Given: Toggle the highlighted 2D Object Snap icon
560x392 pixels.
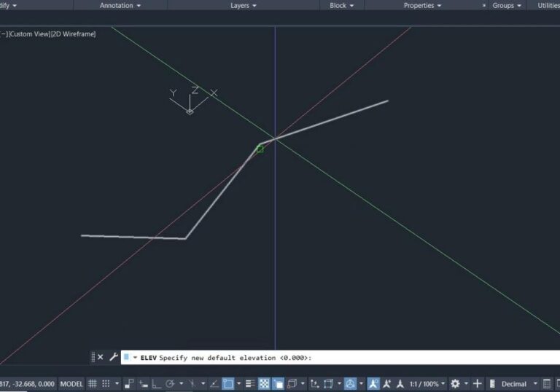Looking at the screenshot, I should click(227, 384).
